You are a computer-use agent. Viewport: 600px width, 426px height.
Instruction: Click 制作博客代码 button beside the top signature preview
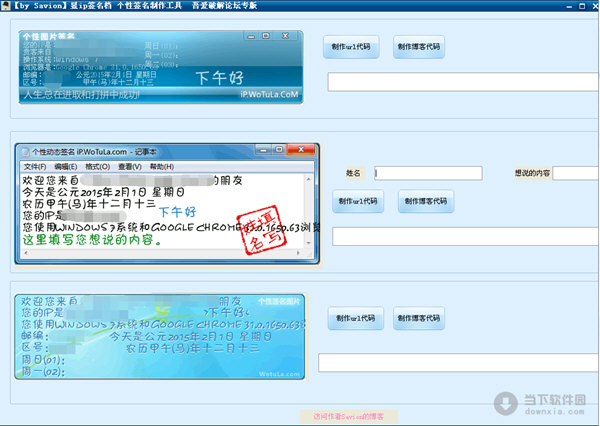click(419, 47)
